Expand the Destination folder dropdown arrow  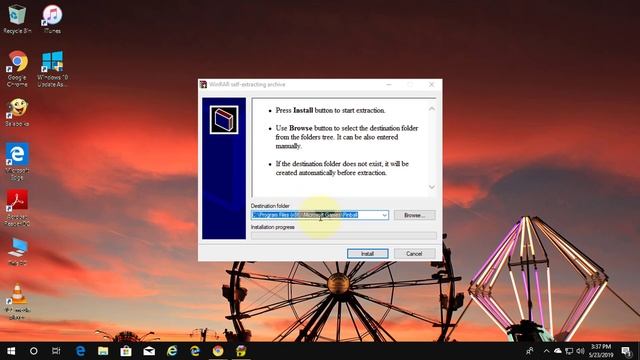point(384,215)
